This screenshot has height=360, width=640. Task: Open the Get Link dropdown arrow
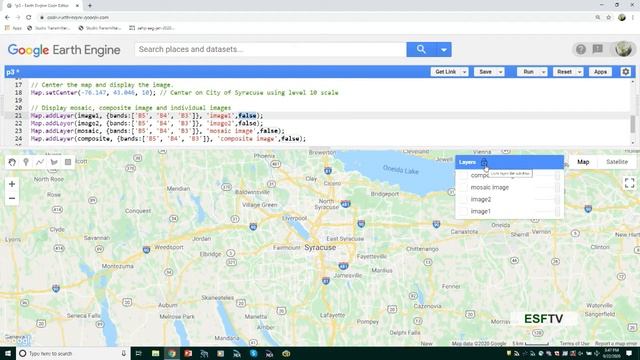464,72
